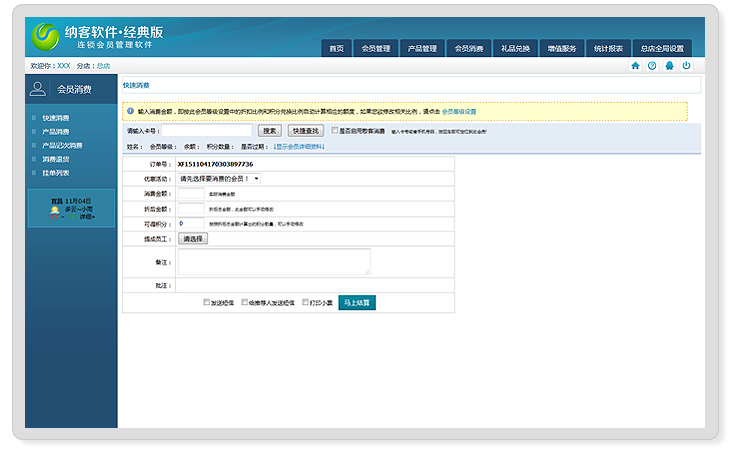This screenshot has height=450, width=730.
Task: Click 请选择 button for 提成员工
Action: [x=192, y=239]
